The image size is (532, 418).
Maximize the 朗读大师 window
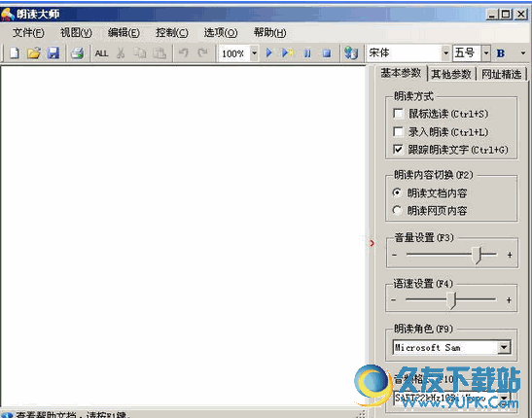(x=506, y=15)
